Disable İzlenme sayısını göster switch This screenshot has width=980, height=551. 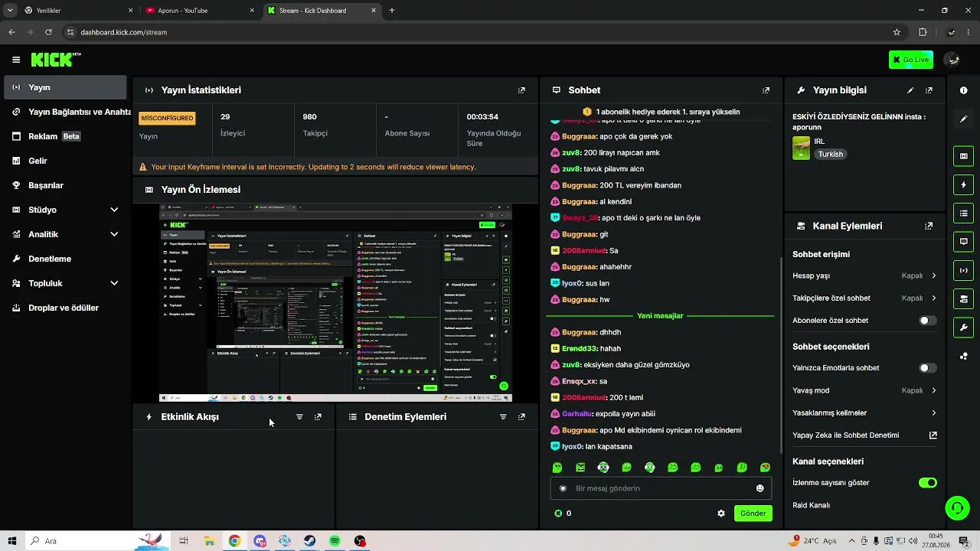pyautogui.click(x=927, y=483)
